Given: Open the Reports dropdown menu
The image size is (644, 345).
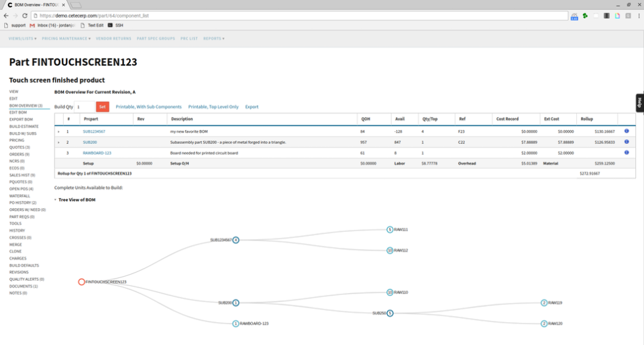Looking at the screenshot, I should tap(213, 39).
